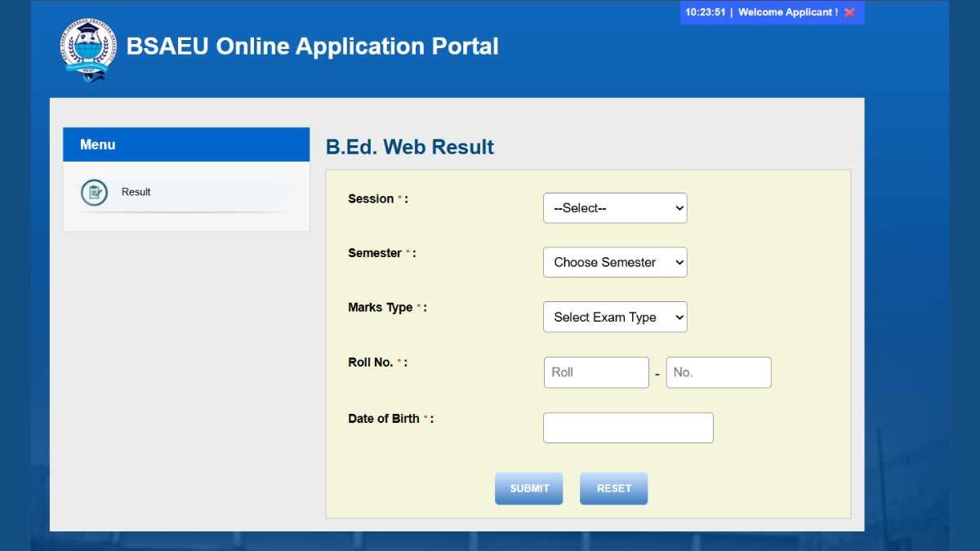
Task: Select the clipboard Result icon in the sidebar
Action: click(x=94, y=192)
